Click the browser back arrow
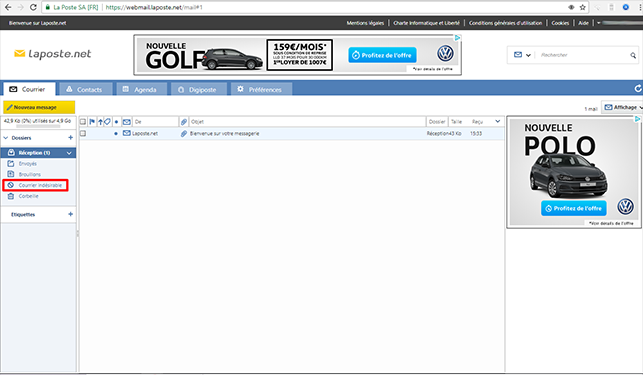The image size is (643, 375). coord(8,7)
